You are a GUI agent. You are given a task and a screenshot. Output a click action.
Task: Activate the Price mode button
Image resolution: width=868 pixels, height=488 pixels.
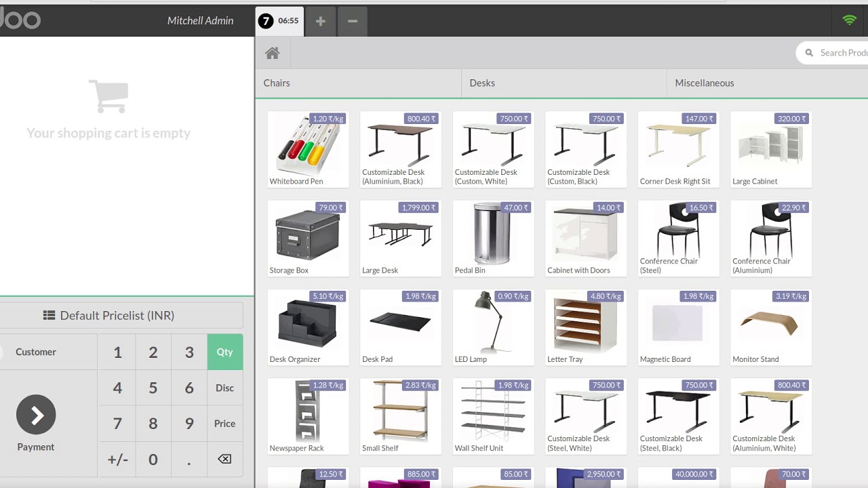click(224, 424)
